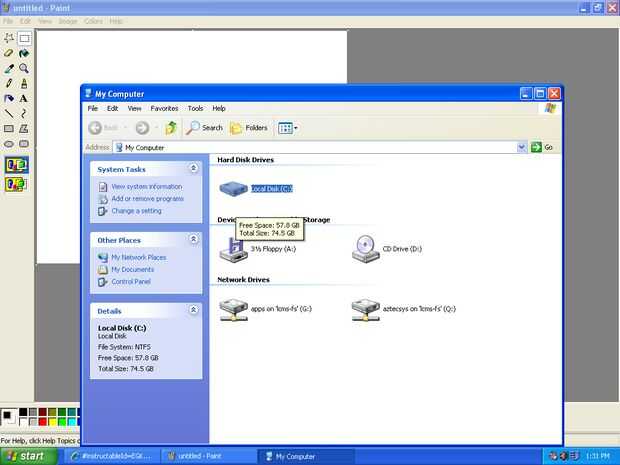This screenshot has height=465, width=620.
Task: Collapse the Other Places panel
Action: pos(193,239)
